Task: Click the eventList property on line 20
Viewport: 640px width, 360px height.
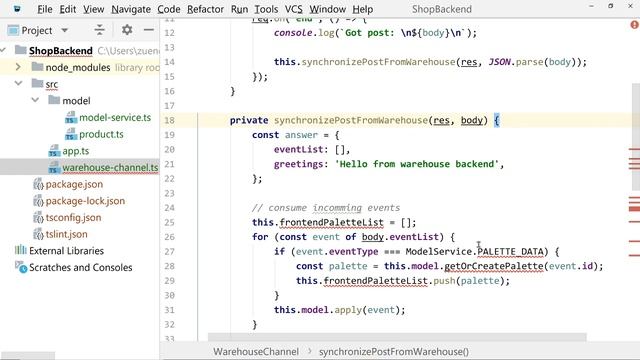Action: (298, 149)
